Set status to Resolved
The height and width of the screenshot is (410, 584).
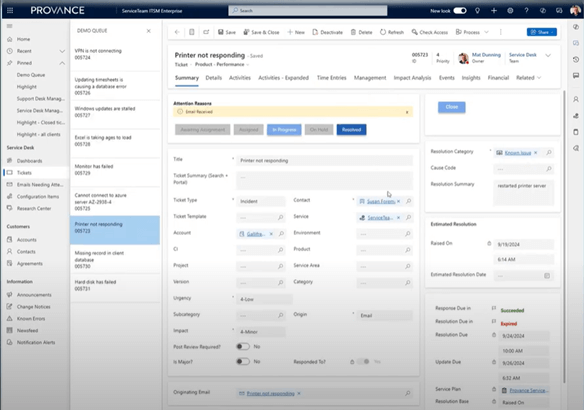tap(351, 130)
